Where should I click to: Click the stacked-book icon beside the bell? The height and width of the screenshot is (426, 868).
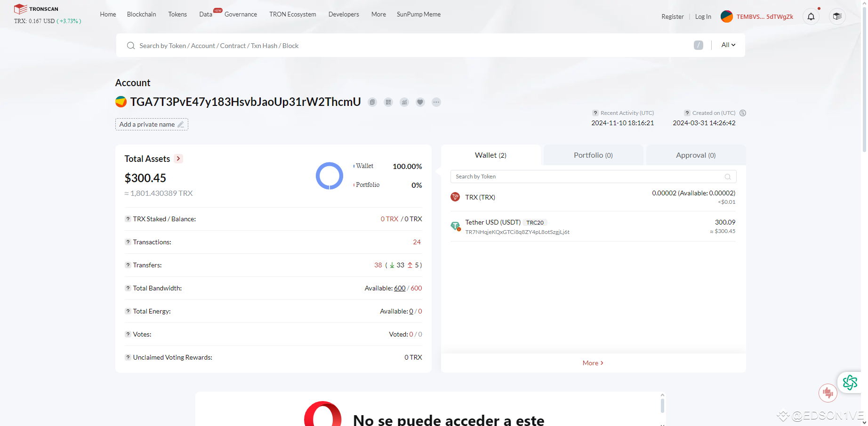(837, 16)
